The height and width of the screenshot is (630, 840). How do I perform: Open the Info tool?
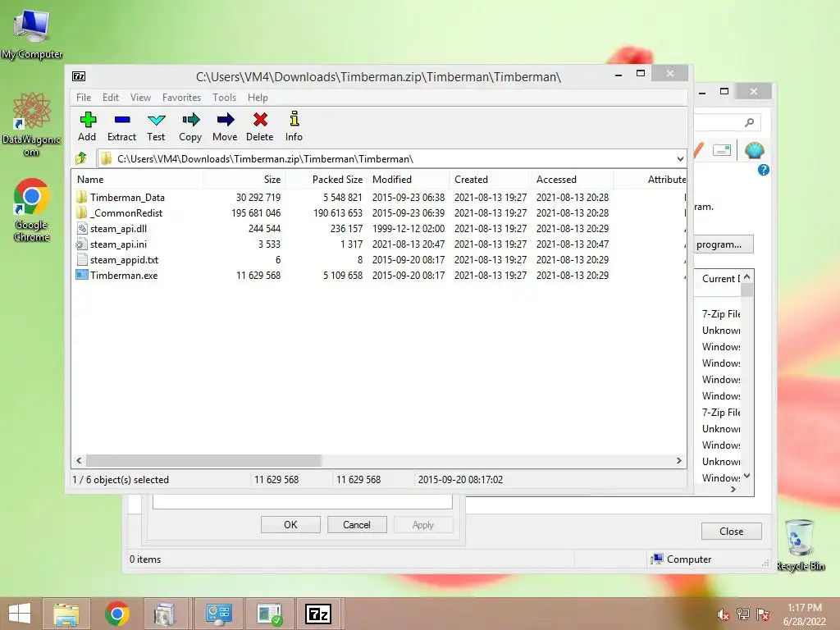[x=294, y=119]
